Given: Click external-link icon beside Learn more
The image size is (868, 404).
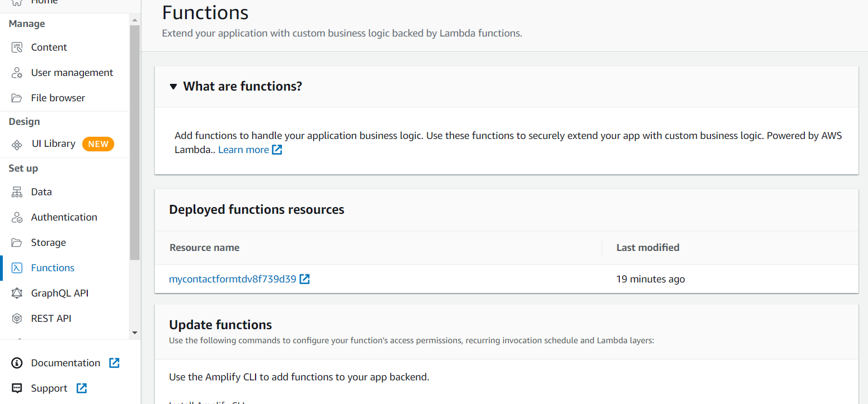Looking at the screenshot, I should [277, 150].
